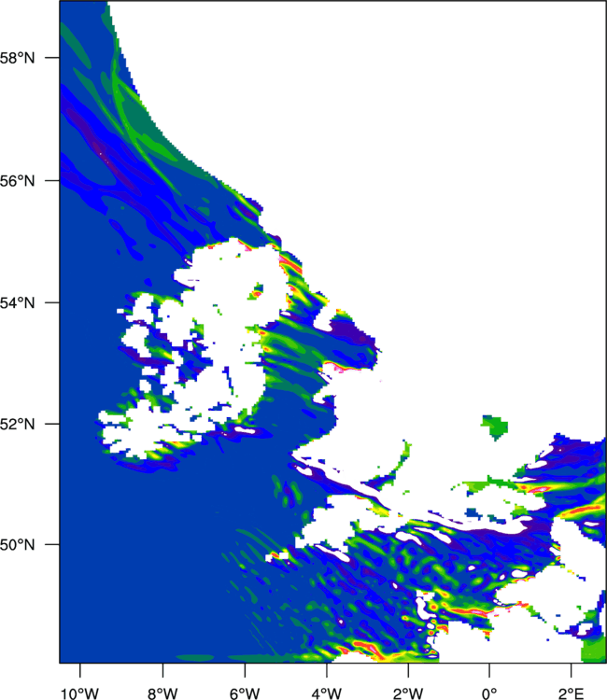This screenshot has height=700, width=607.
Task: Click the 0° longitude label
Action: point(489,693)
